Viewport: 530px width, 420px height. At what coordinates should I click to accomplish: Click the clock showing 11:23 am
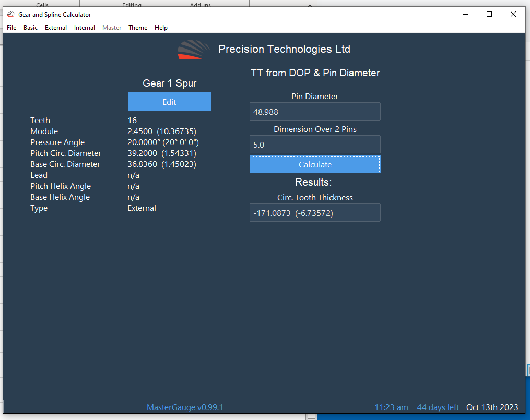pyautogui.click(x=391, y=407)
